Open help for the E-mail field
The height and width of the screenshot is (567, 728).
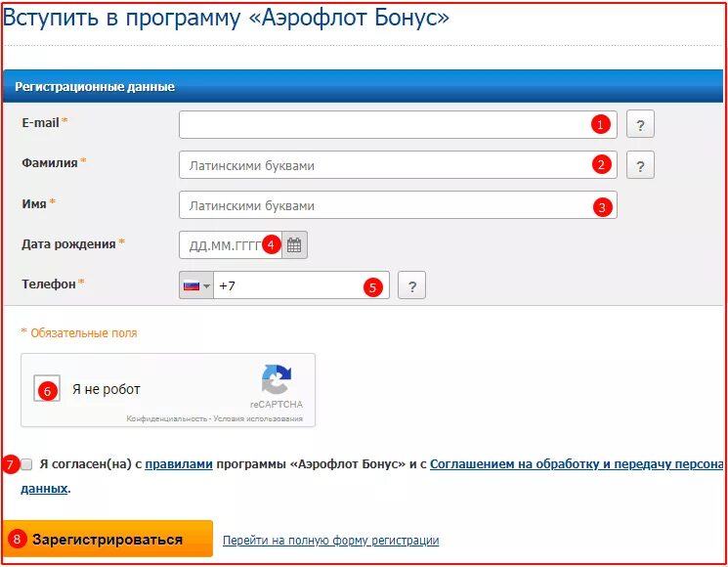640,124
